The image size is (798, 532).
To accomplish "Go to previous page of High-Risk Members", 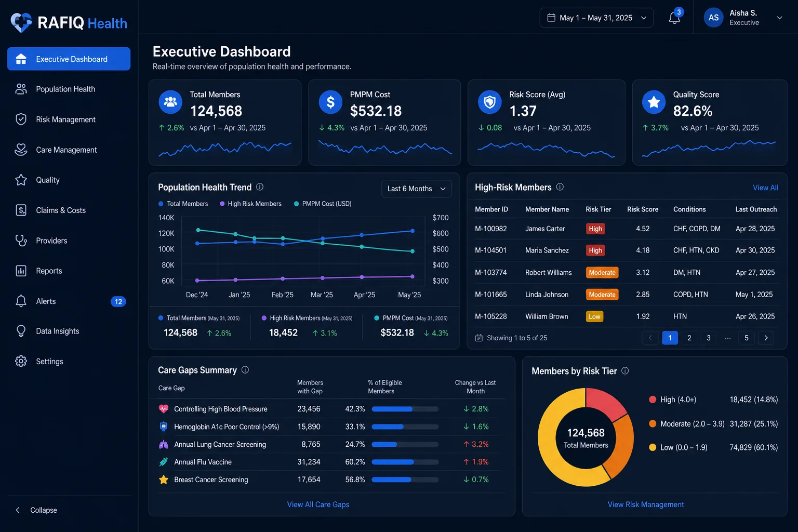I will 650,338.
